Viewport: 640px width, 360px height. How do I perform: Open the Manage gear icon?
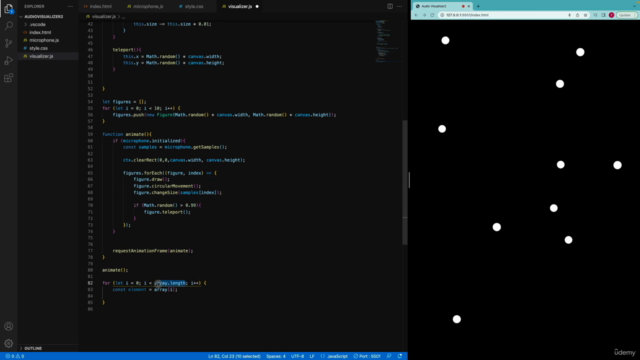point(9,343)
